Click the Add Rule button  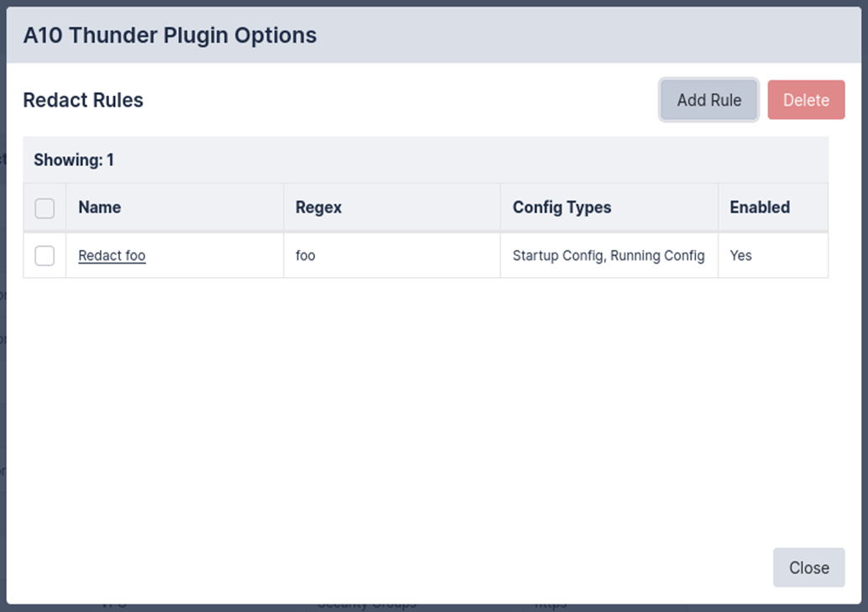point(709,100)
